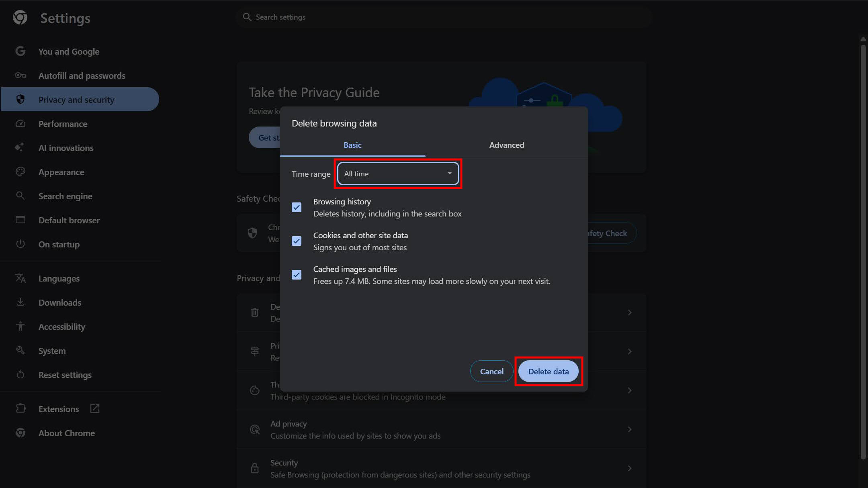Screen dimensions: 868x488
Task: Select the Basic tab
Action: (352, 145)
